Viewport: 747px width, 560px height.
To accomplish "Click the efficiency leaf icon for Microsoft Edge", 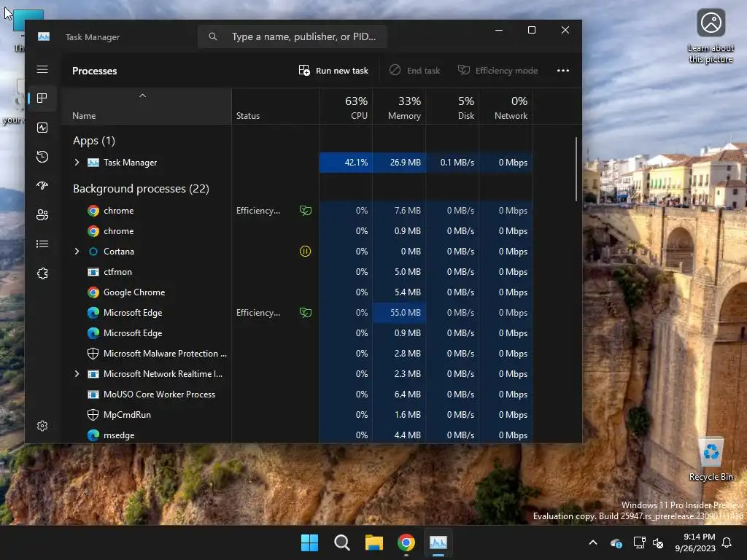I will (306, 312).
